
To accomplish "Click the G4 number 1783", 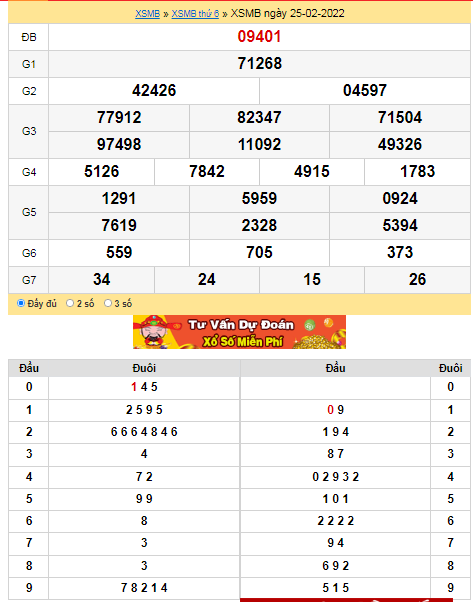I will click(417, 172).
